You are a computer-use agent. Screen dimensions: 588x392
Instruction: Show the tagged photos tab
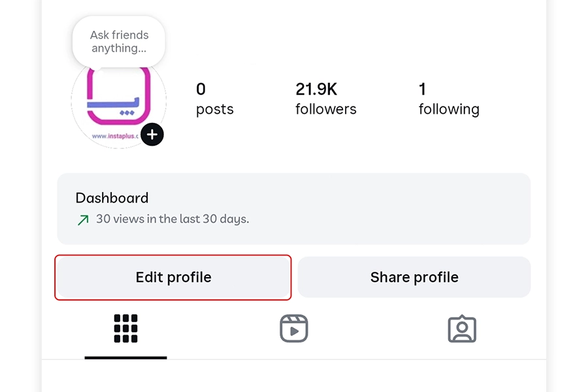tap(462, 329)
